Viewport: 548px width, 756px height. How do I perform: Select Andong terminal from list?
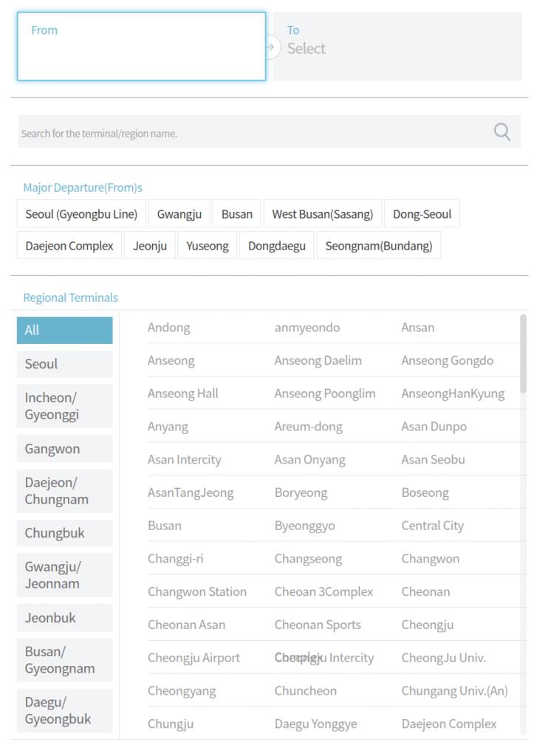tap(169, 327)
